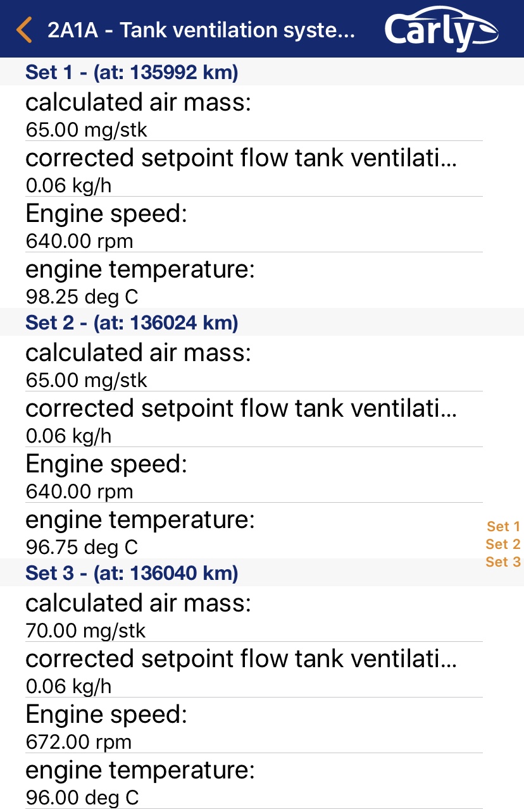Tap the orange back arrow
The height and width of the screenshot is (812, 524).
(x=24, y=30)
